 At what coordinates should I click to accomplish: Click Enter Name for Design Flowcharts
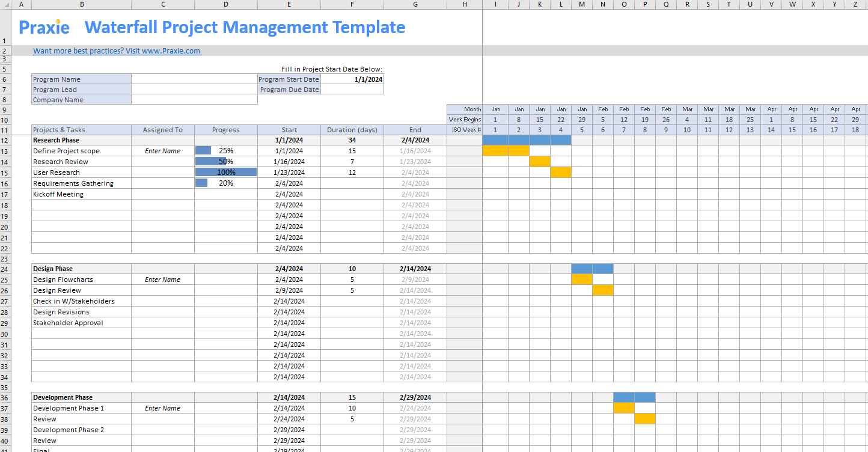pyautogui.click(x=163, y=279)
